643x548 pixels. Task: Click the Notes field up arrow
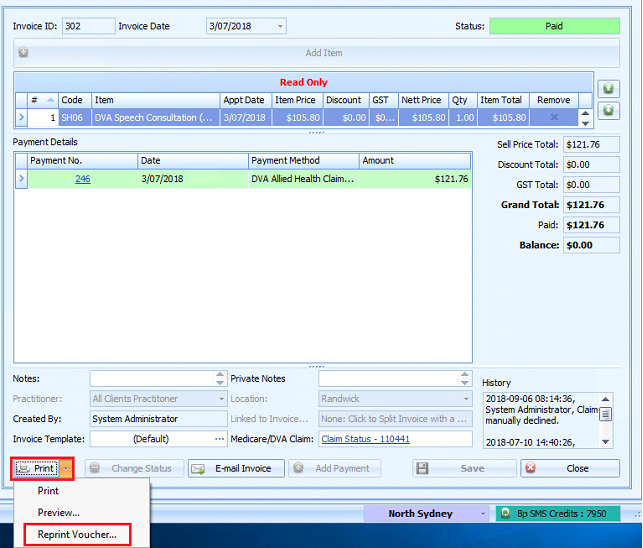(x=220, y=374)
